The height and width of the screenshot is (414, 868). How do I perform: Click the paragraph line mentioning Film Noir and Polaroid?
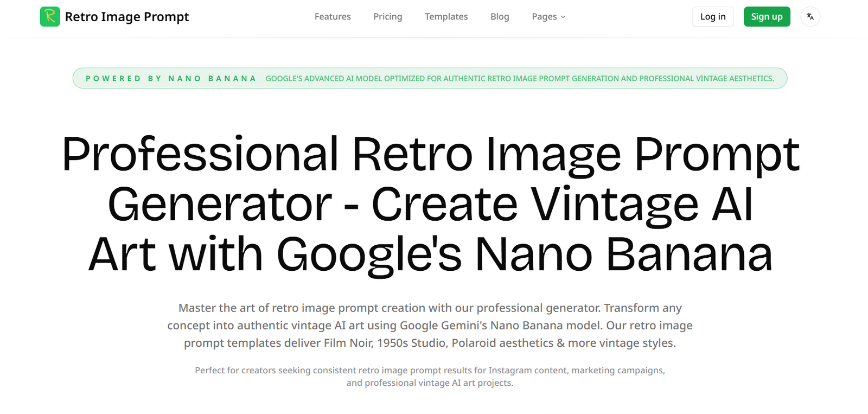point(430,343)
